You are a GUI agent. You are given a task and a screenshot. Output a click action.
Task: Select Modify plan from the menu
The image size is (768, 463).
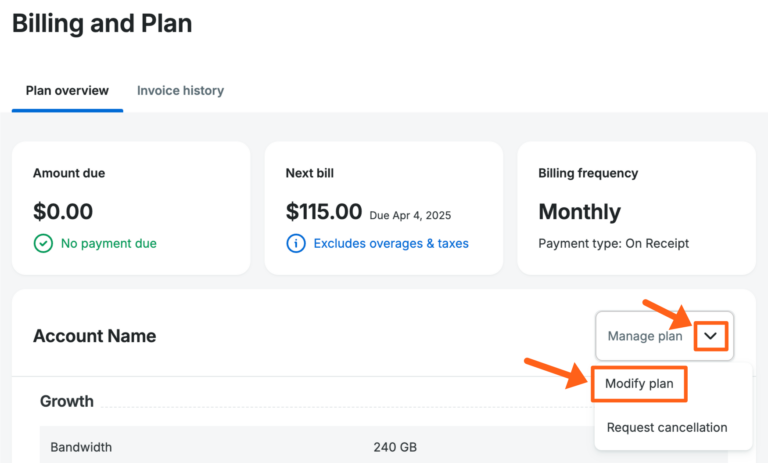coord(639,384)
